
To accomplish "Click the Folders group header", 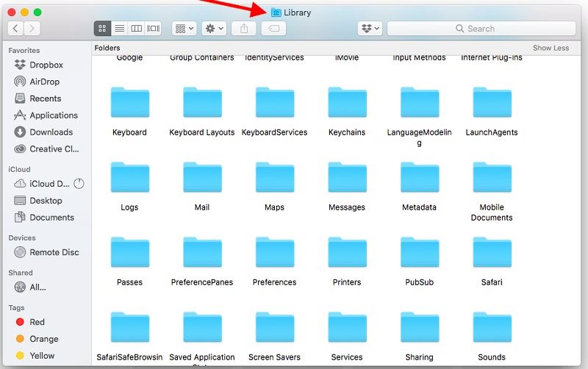I will click(x=107, y=48).
